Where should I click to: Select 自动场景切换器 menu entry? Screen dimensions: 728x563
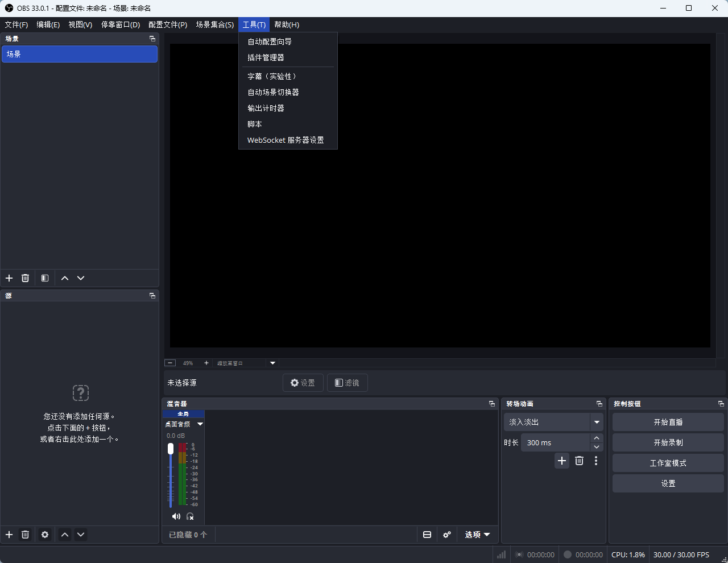point(288,92)
